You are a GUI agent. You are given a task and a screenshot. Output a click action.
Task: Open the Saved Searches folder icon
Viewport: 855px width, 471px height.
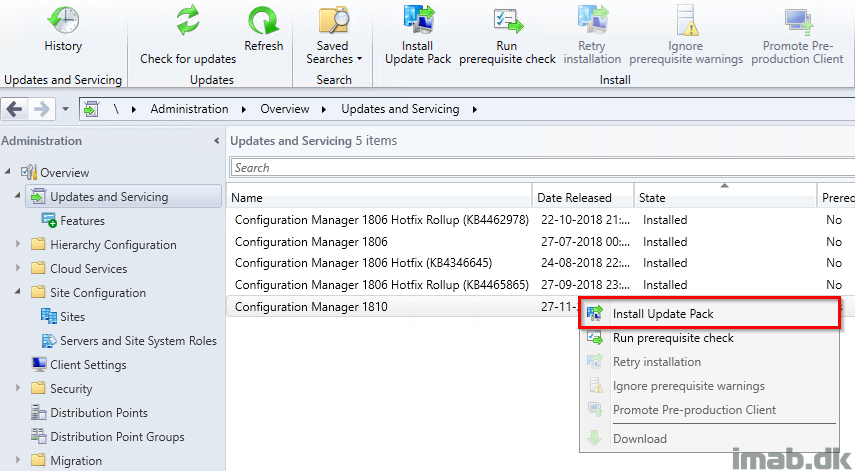[334, 21]
